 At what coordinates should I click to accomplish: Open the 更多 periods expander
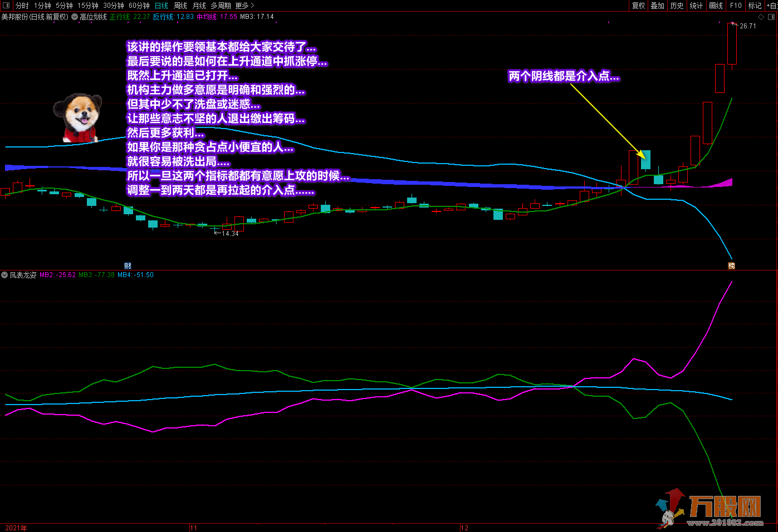(244, 6)
